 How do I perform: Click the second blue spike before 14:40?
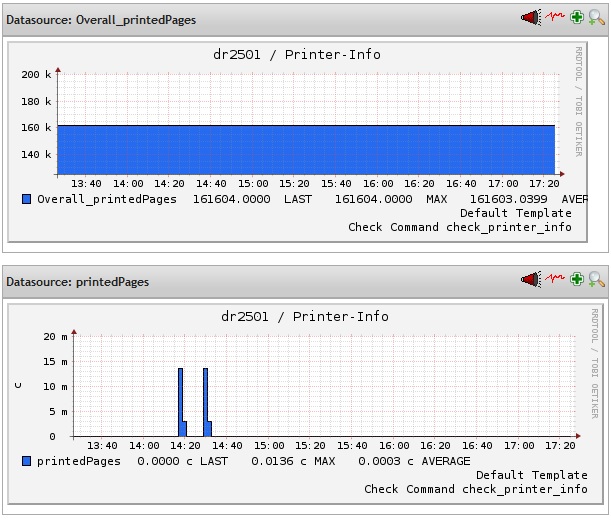tap(206, 402)
